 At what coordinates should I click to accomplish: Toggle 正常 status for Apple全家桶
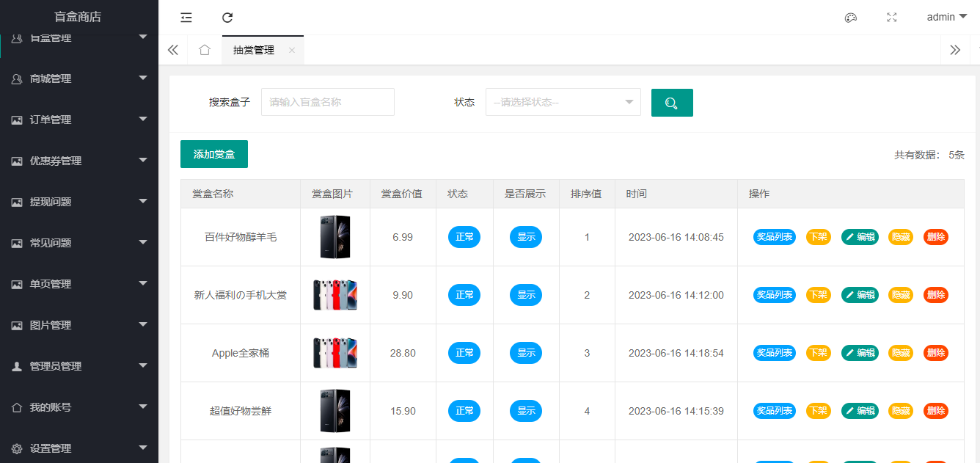coord(464,353)
